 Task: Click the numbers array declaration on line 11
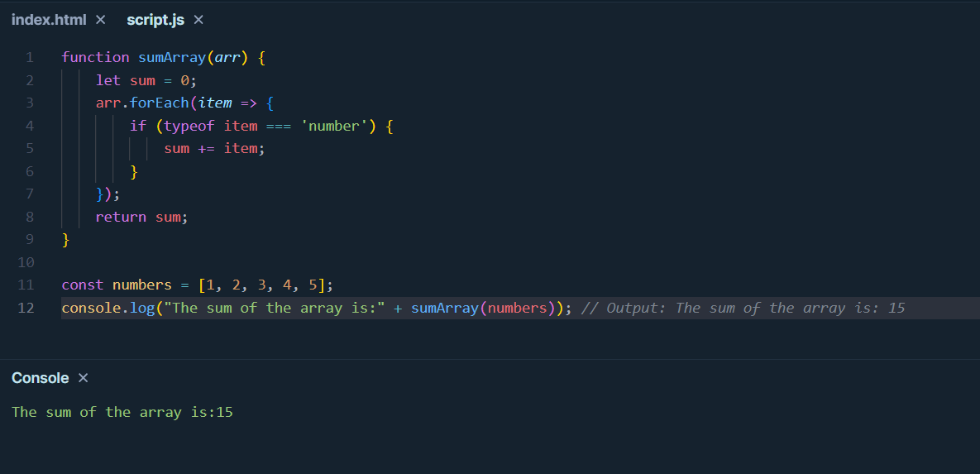198,285
